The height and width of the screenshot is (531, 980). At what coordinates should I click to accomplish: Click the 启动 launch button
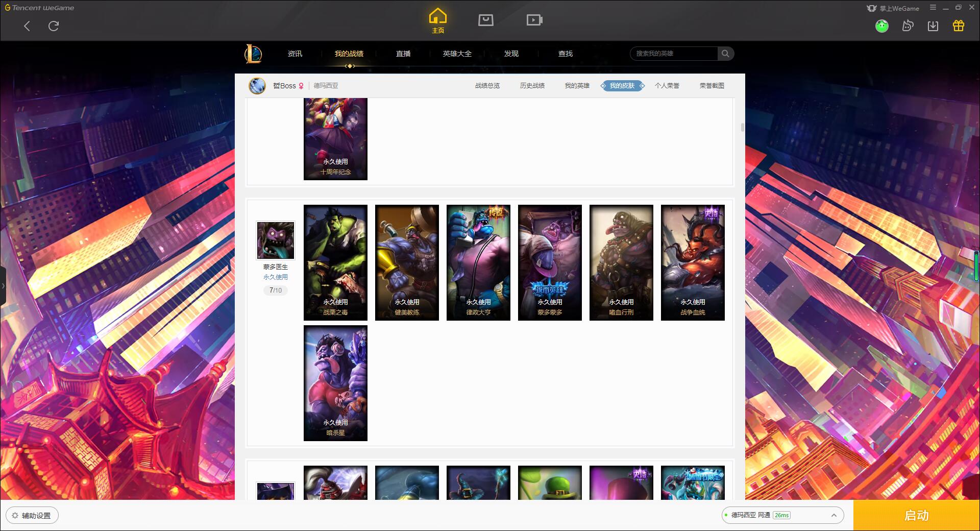[x=916, y=515]
